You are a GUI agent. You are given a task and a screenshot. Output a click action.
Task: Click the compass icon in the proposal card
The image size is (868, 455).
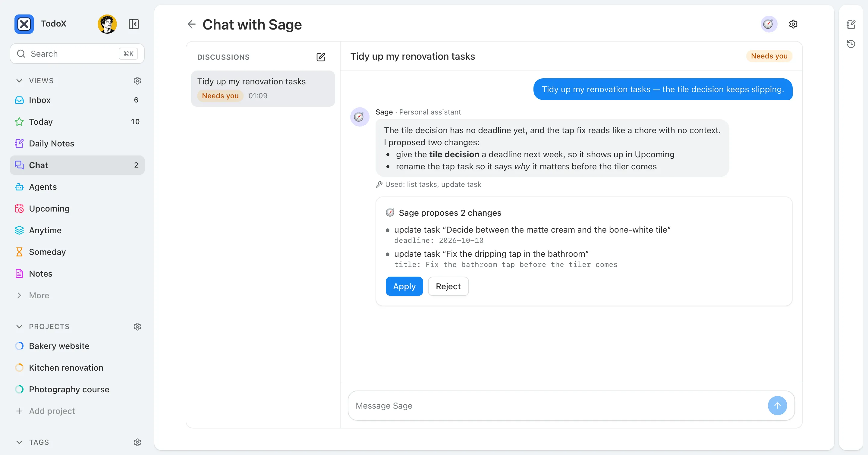(x=390, y=212)
